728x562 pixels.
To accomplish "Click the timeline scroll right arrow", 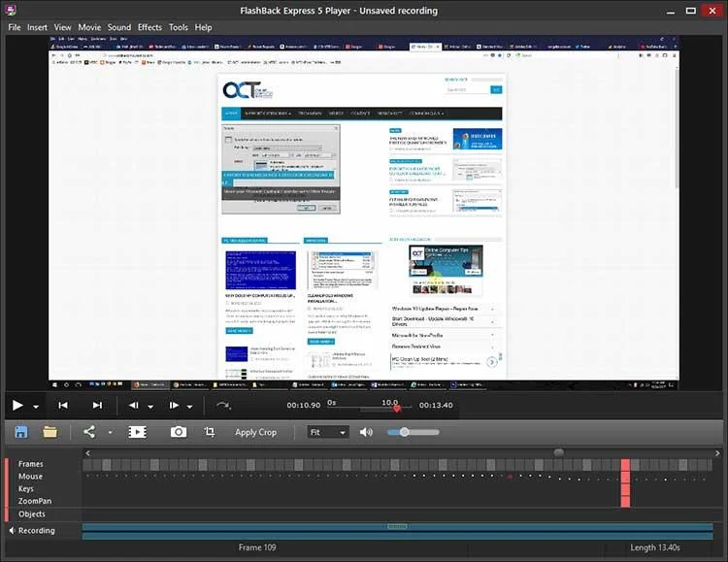I will 717,453.
